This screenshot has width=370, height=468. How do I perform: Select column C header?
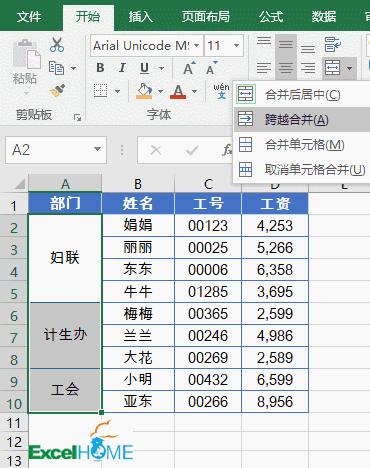[208, 184]
